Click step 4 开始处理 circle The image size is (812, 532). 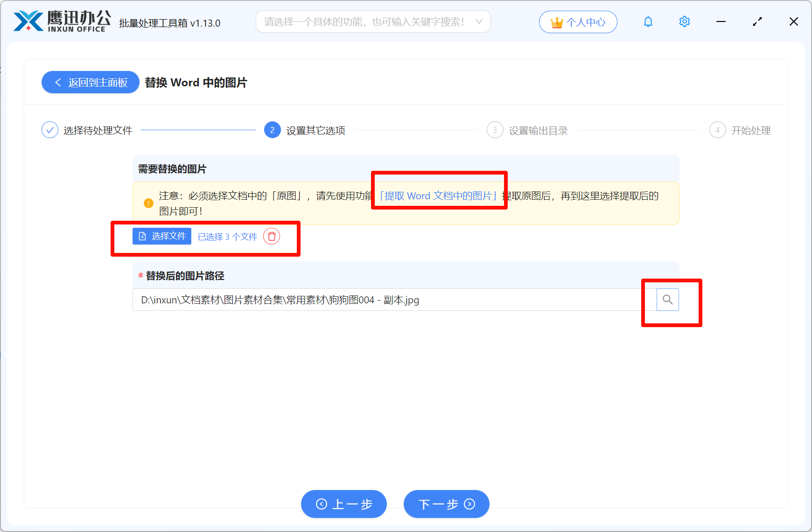(x=717, y=130)
